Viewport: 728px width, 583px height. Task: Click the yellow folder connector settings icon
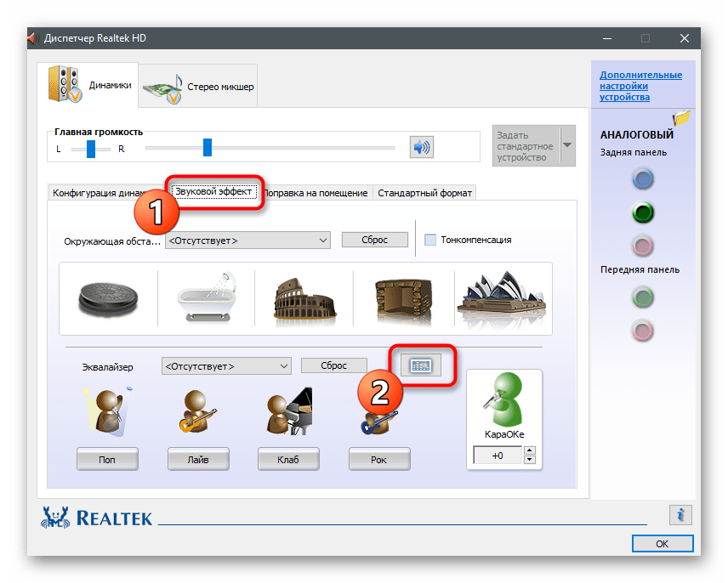click(x=681, y=119)
